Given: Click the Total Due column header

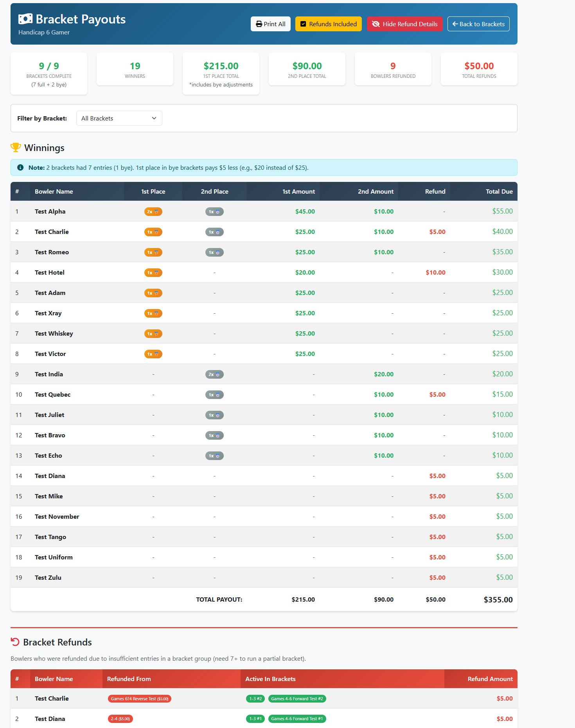Looking at the screenshot, I should [x=499, y=191].
